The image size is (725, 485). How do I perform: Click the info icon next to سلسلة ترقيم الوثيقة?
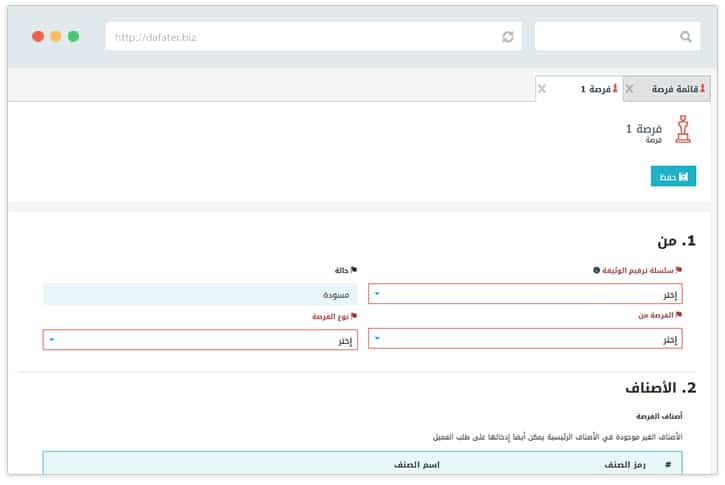[596, 270]
